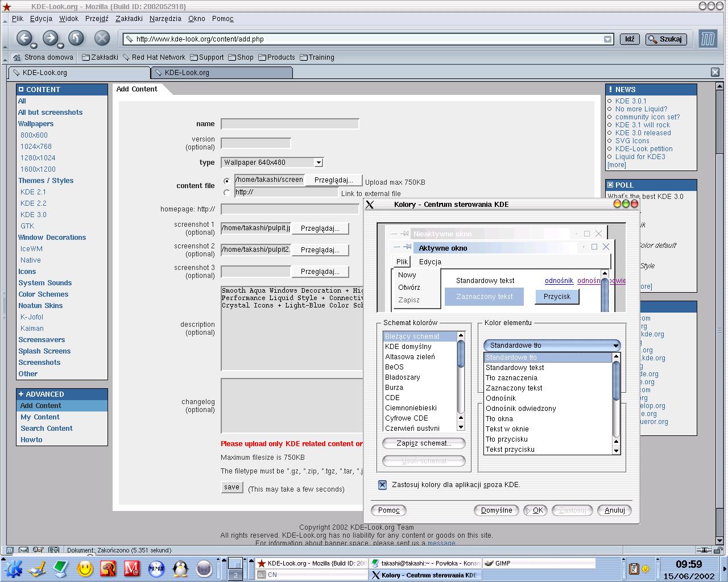Launch the blue PIM sphere icon in panel
This screenshot has width=728, height=582.
[x=156, y=568]
